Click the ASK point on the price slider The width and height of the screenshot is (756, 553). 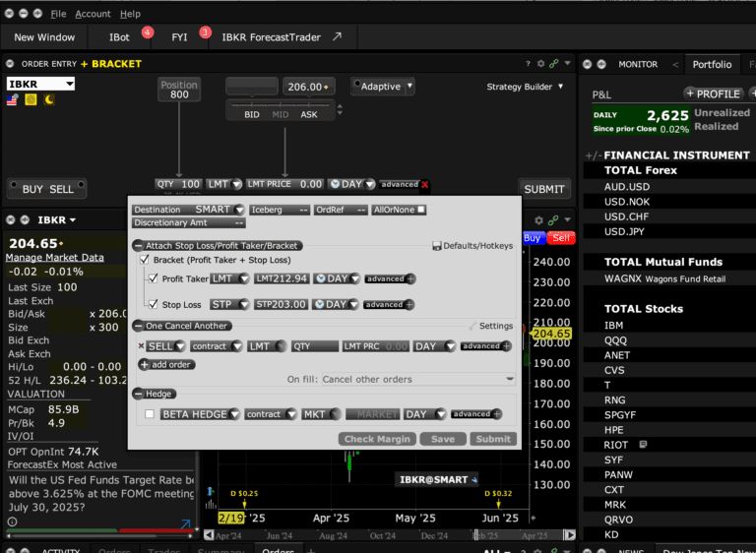[x=309, y=115]
